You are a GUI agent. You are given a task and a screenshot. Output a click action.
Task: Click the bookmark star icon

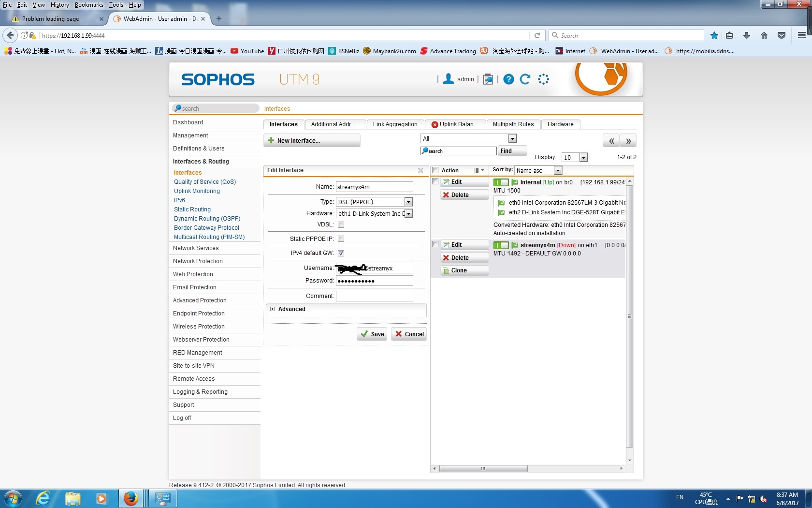pos(714,35)
